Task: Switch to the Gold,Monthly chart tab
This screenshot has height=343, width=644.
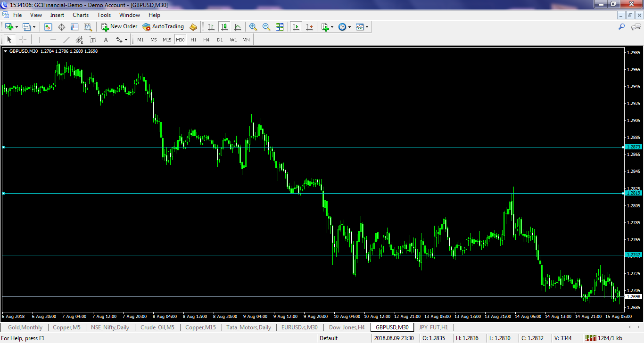Action: (25, 327)
